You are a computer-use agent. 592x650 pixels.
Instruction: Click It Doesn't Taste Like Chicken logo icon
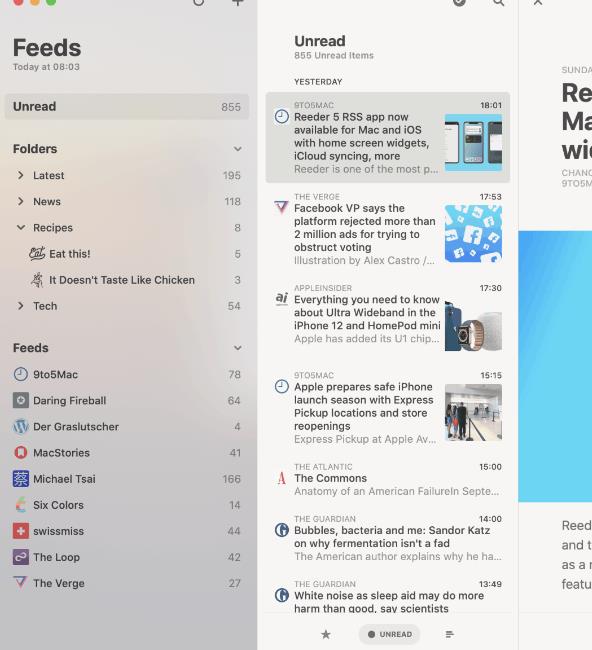click(x=37, y=280)
